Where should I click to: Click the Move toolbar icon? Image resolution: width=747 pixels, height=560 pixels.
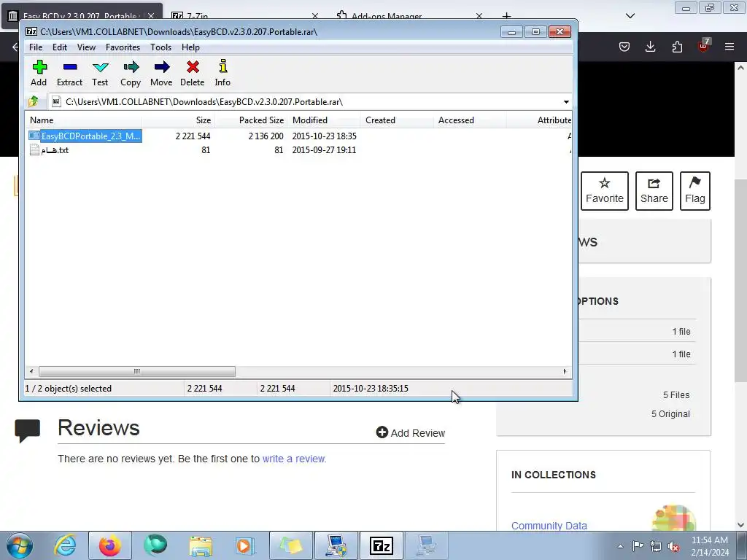(x=161, y=73)
